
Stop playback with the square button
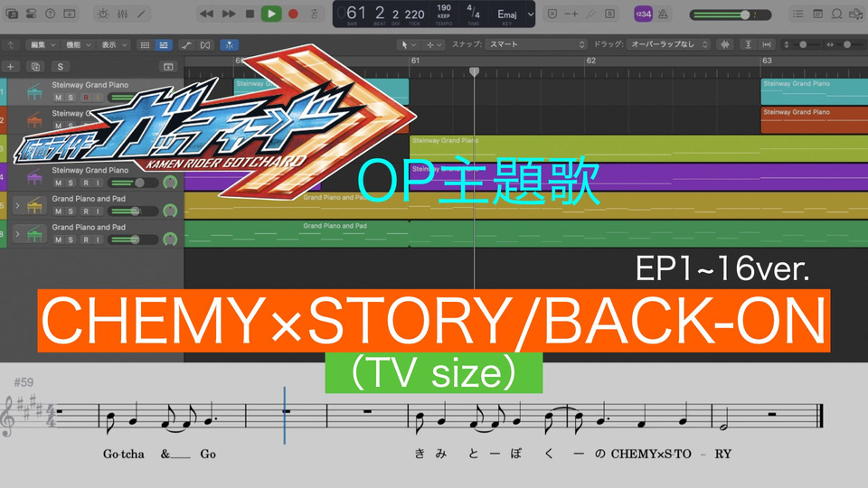pos(250,14)
